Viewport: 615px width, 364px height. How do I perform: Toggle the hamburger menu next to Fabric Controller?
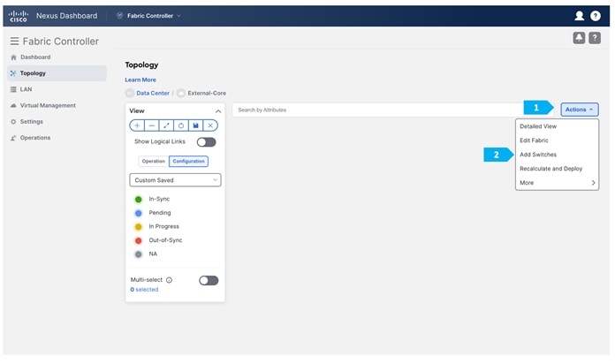tap(14, 42)
